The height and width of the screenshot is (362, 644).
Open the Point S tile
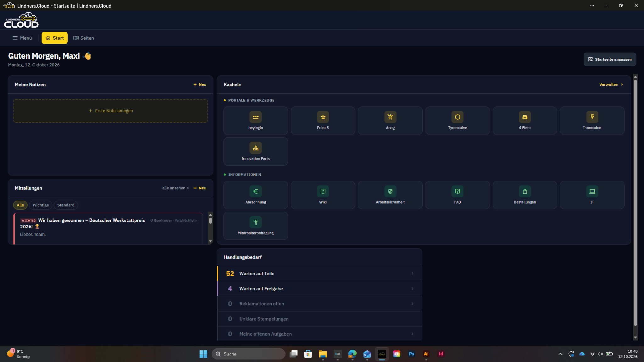[323, 121]
